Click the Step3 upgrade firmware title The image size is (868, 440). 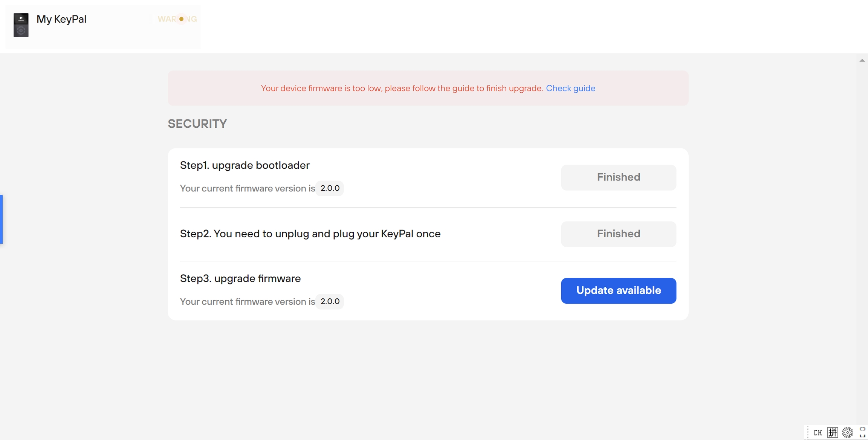[x=240, y=278]
